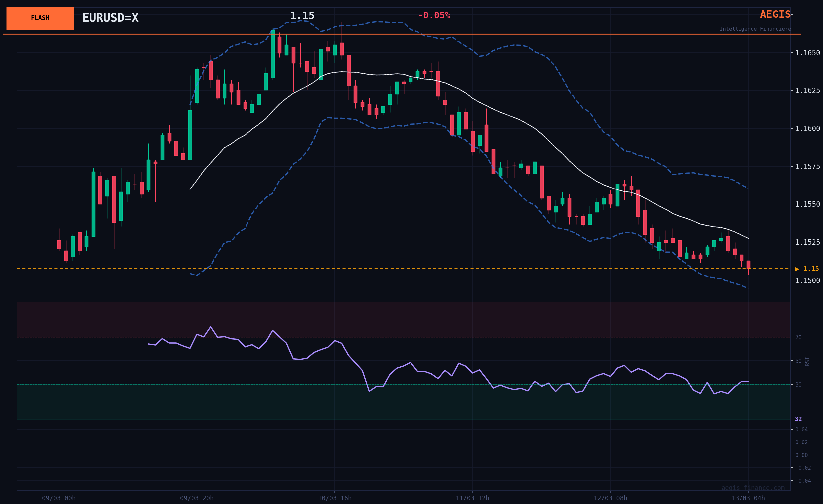Click the 1.1500 price axis label

(807, 280)
